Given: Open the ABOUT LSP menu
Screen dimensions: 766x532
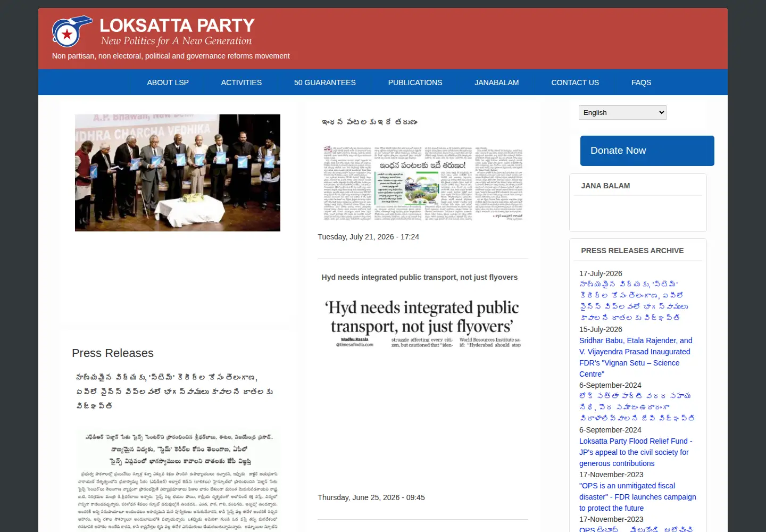Looking at the screenshot, I should tap(168, 82).
